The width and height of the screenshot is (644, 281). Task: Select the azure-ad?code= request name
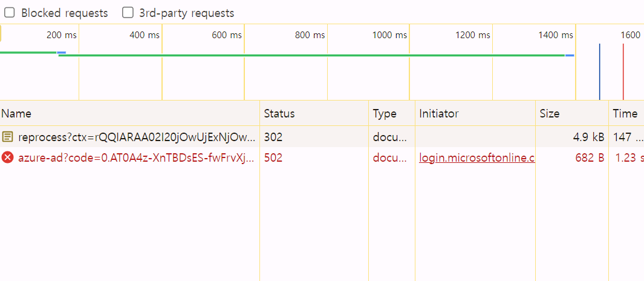pyautogui.click(x=136, y=158)
